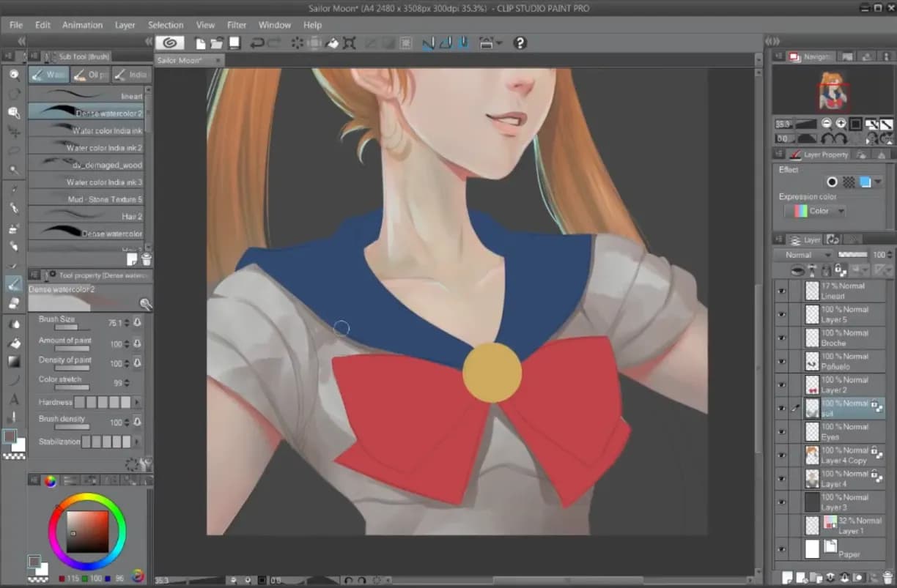
Task: Choose Water color India ink 3 brush
Action: click(86, 182)
